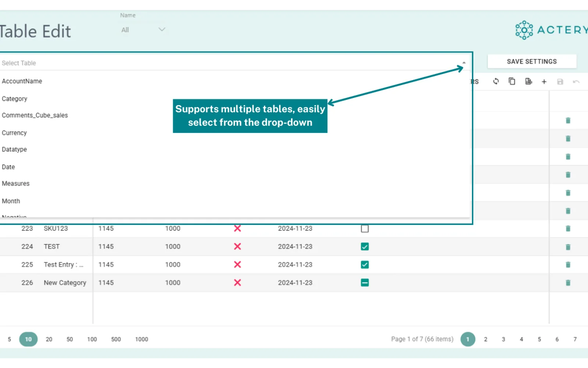This screenshot has height=368, width=588.
Task: Go to page 5 in pager
Action: (539, 339)
